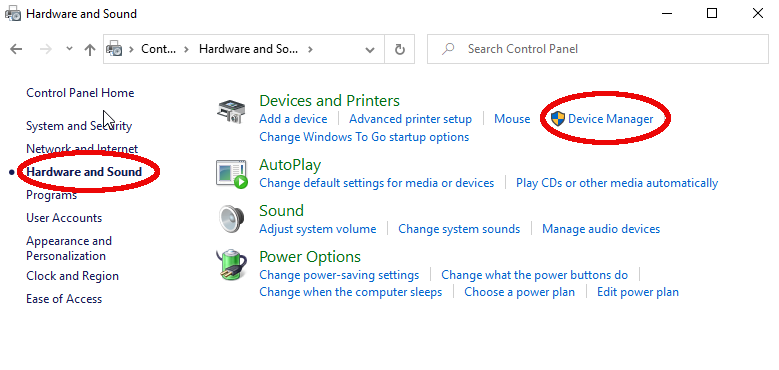779x370 pixels.
Task: Open Change what the power buttons do
Action: 535,275
